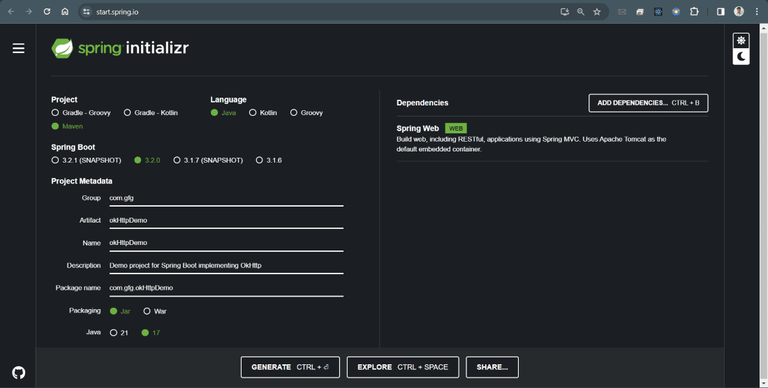Reload the browser page
The height and width of the screenshot is (388, 768).
click(x=47, y=11)
